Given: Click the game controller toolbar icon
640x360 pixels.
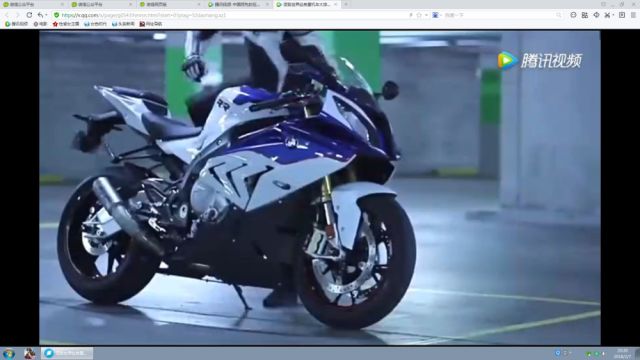Looking at the screenshot, I should click(x=596, y=15).
